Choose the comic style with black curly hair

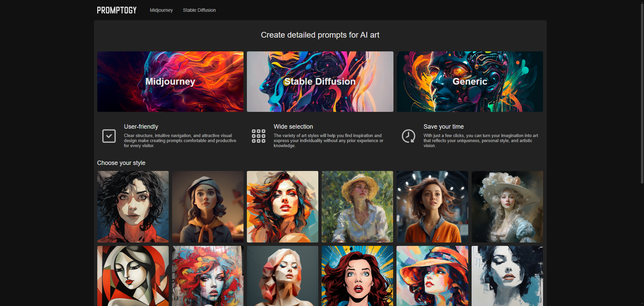pyautogui.click(x=133, y=207)
